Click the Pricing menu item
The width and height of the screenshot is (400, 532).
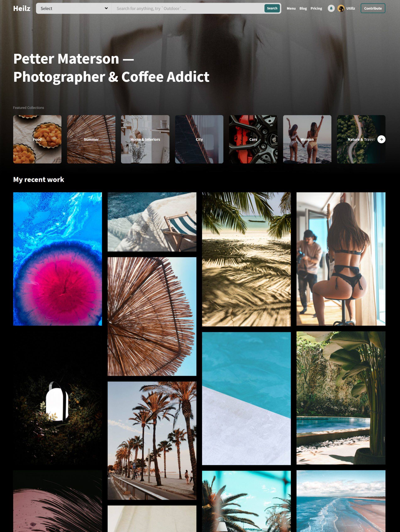pyautogui.click(x=316, y=8)
